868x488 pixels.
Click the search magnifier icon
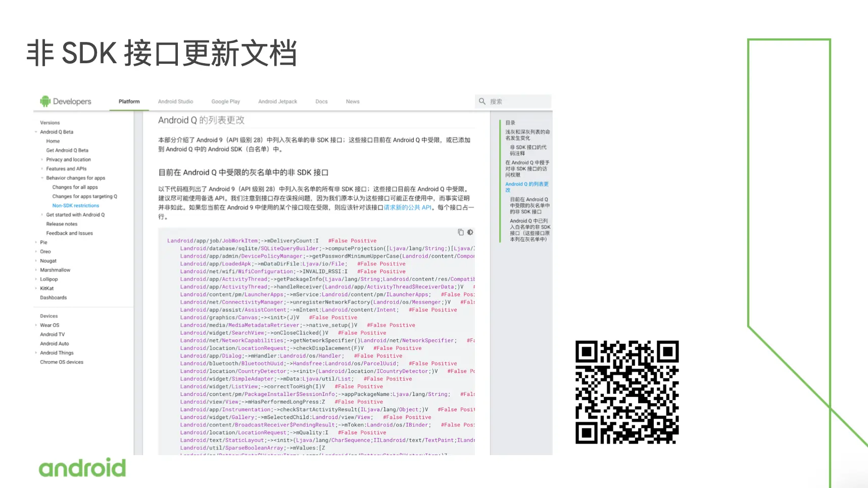pyautogui.click(x=482, y=101)
